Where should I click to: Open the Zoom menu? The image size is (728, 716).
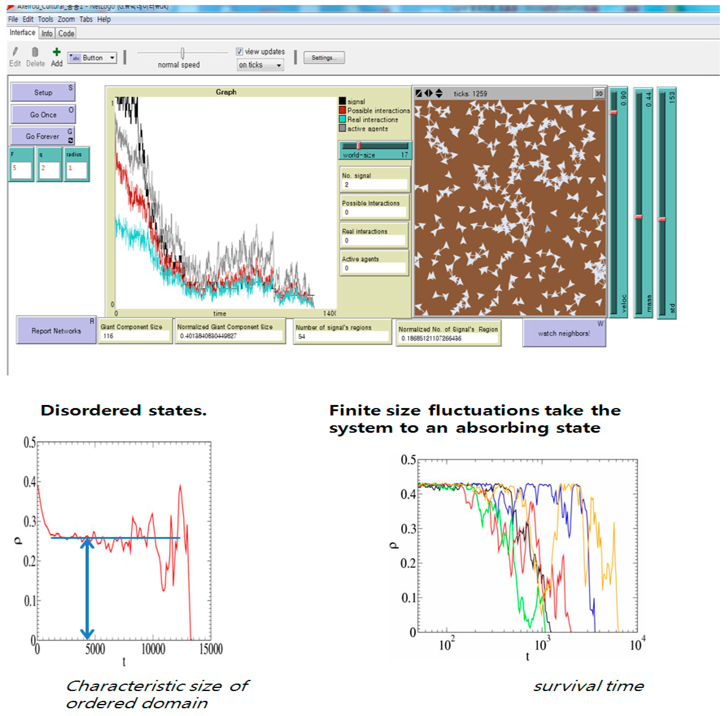pyautogui.click(x=66, y=19)
